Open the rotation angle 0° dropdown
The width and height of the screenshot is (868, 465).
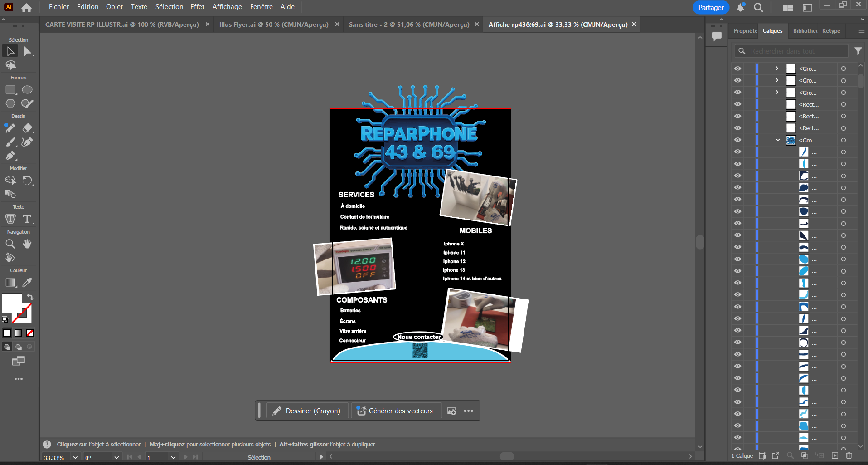(116, 458)
